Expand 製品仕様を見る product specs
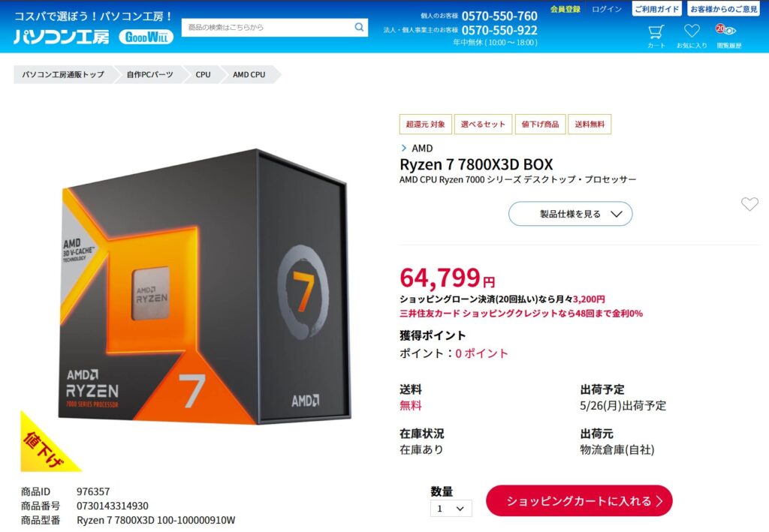This screenshot has height=532, width=769. click(571, 214)
